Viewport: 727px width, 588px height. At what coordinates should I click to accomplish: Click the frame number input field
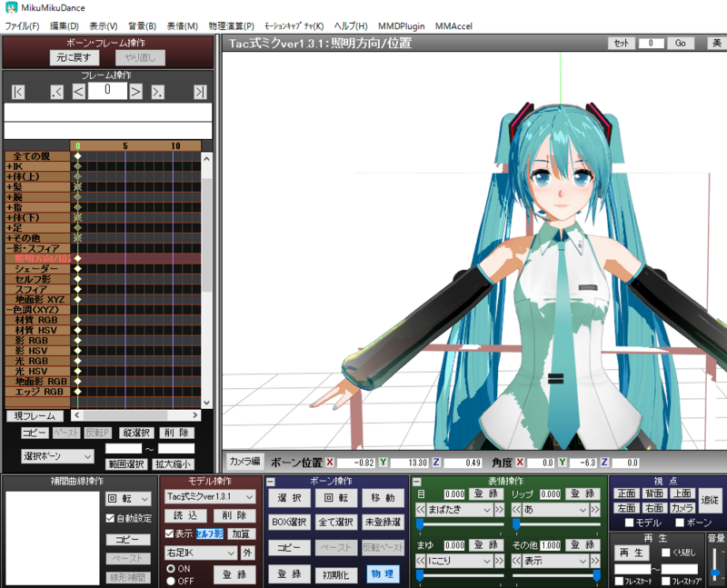click(x=107, y=91)
